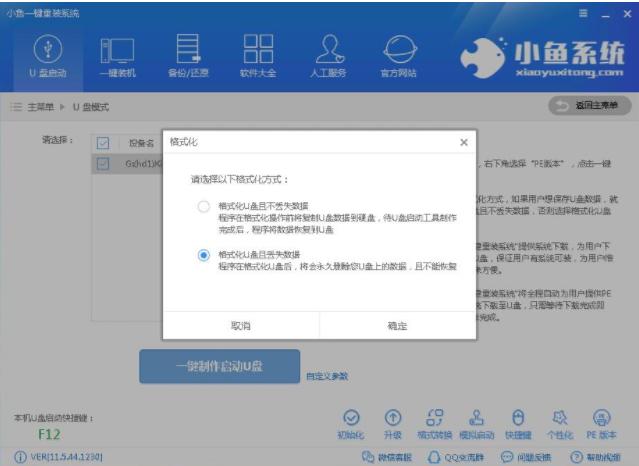Image resolution: width=639 pixels, height=466 pixels.
Task: Open the 人工服务 tab
Action: tap(328, 57)
